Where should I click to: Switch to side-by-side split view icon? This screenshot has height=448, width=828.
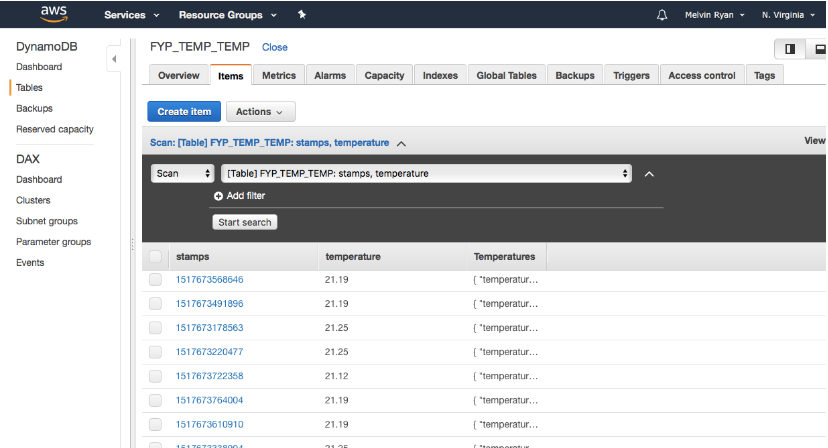[x=790, y=49]
